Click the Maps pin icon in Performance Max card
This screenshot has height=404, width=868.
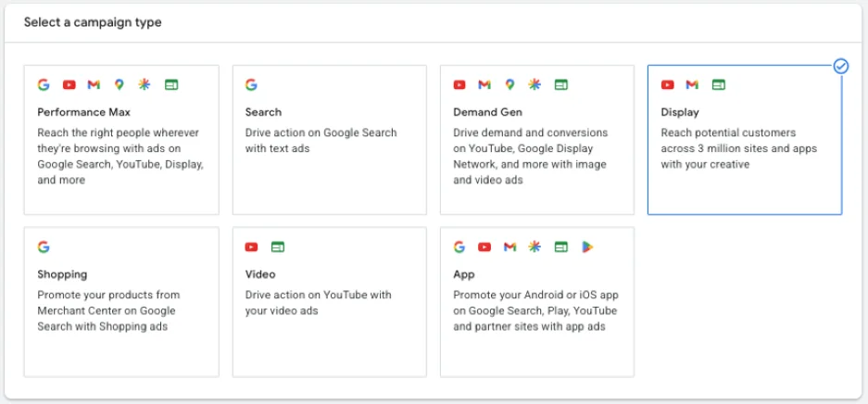(x=119, y=84)
